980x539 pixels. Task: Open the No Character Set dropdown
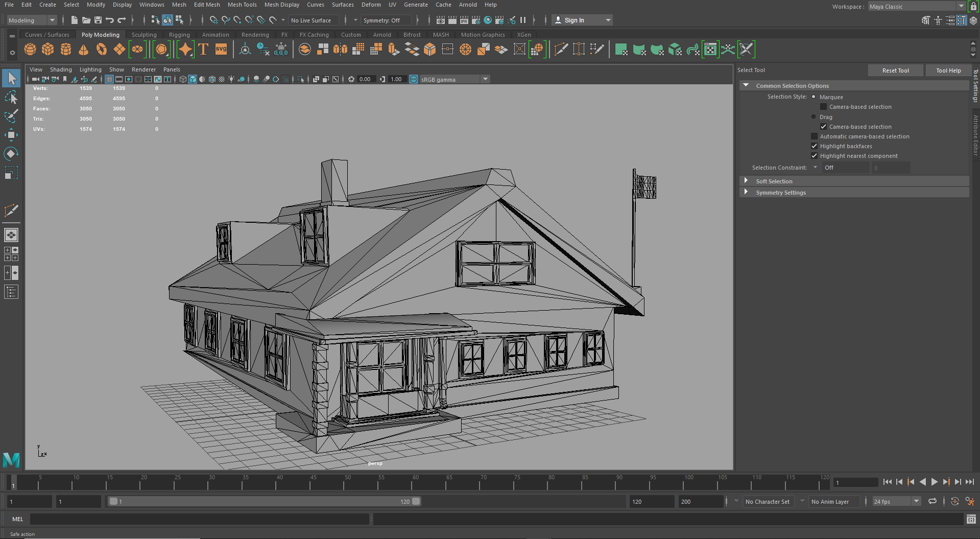tap(769, 501)
